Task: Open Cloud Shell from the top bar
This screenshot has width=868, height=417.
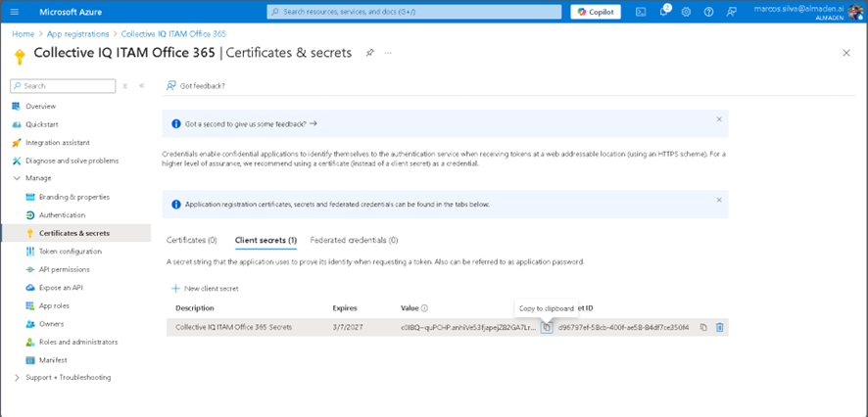Action: tap(640, 12)
